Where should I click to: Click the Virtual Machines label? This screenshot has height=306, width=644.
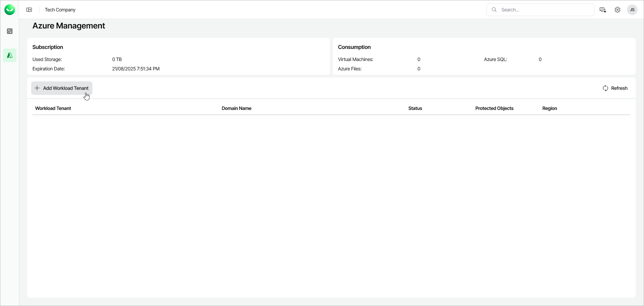356,59
